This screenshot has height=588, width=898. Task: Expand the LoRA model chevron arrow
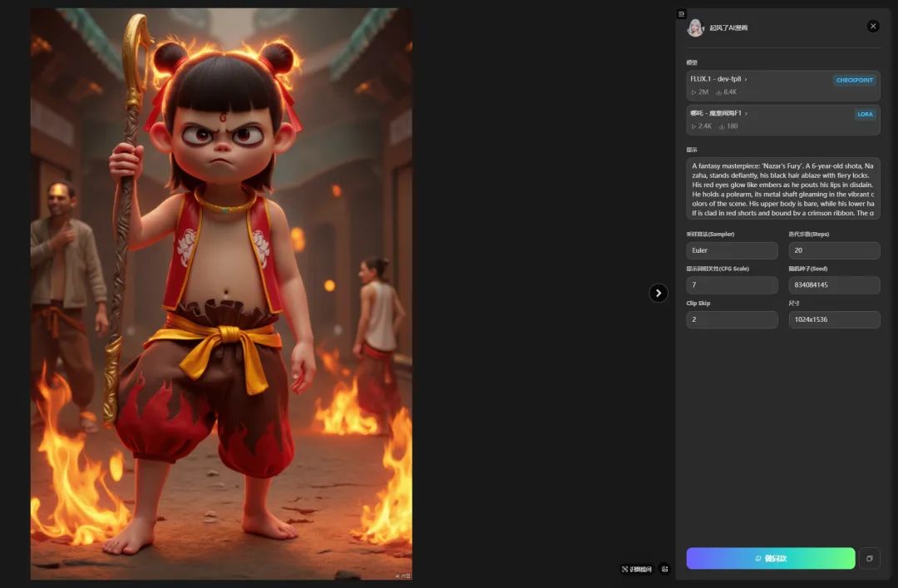pyautogui.click(x=746, y=113)
